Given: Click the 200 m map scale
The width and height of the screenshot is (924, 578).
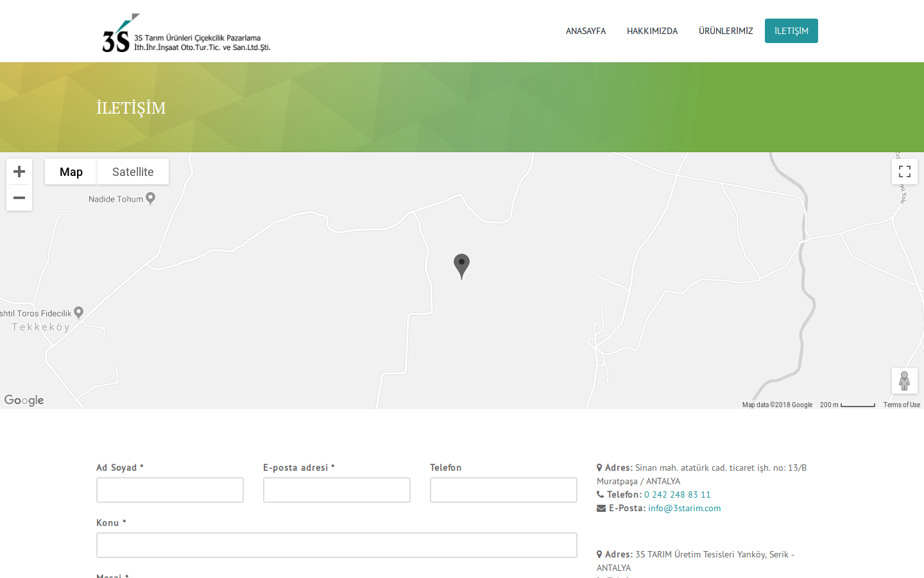Looking at the screenshot, I should [x=847, y=405].
